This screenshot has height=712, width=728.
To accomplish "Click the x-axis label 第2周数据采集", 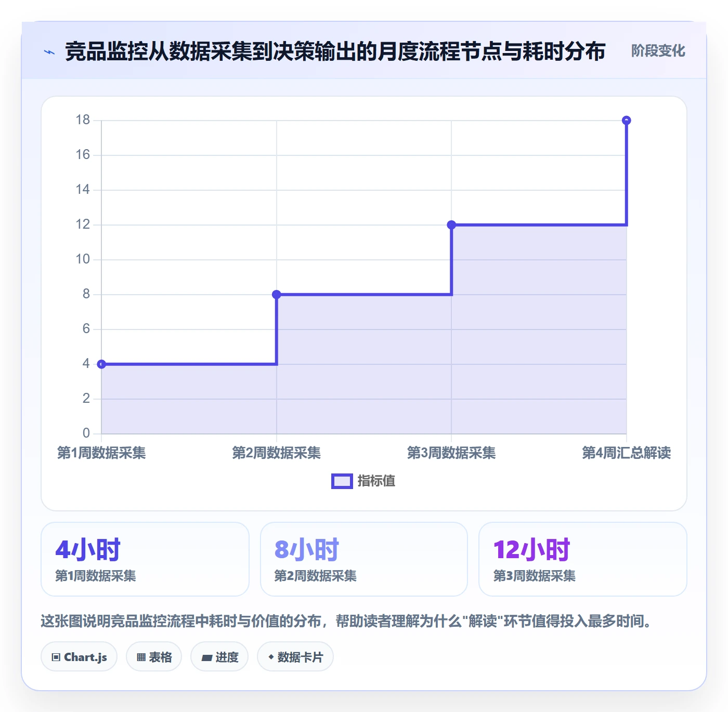I will pyautogui.click(x=277, y=453).
